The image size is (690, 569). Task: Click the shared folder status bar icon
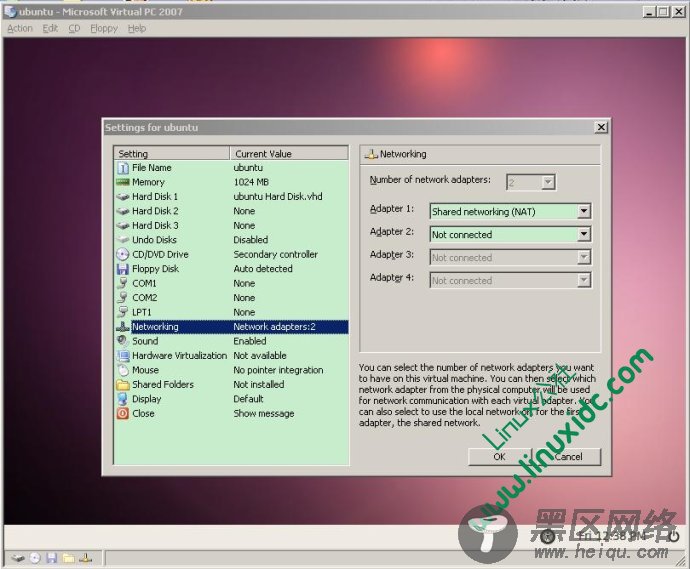click(x=68, y=558)
